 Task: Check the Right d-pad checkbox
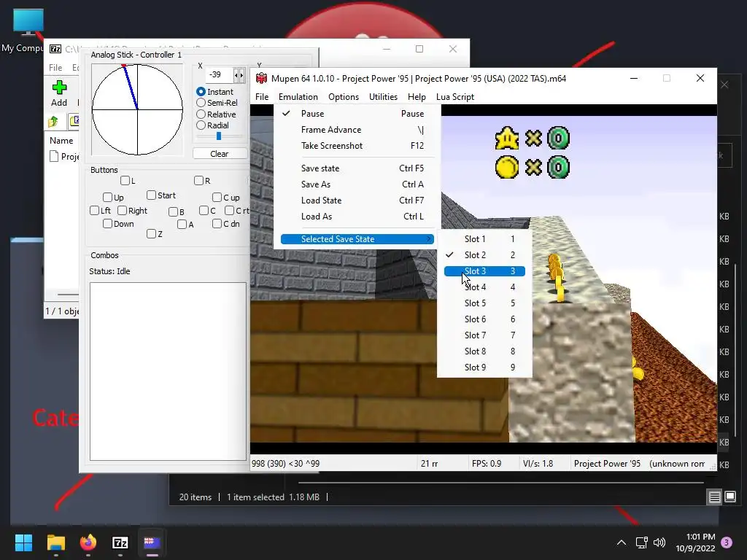123,211
